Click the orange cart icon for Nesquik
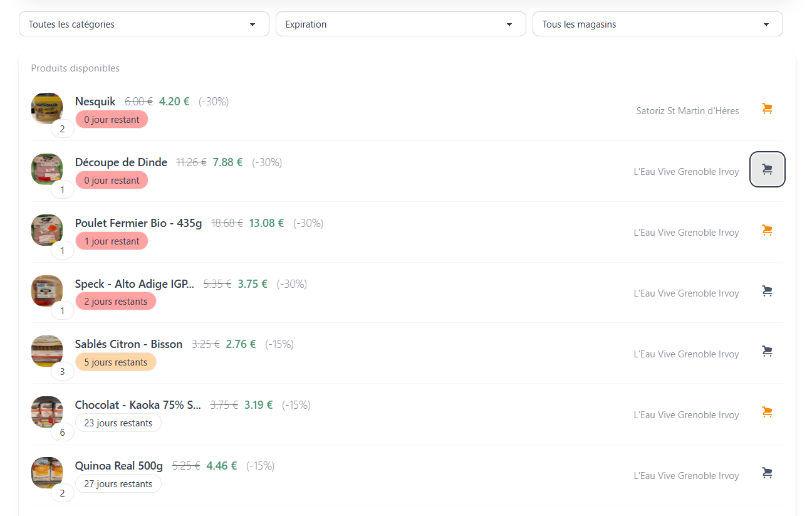812x516 pixels. point(767,109)
